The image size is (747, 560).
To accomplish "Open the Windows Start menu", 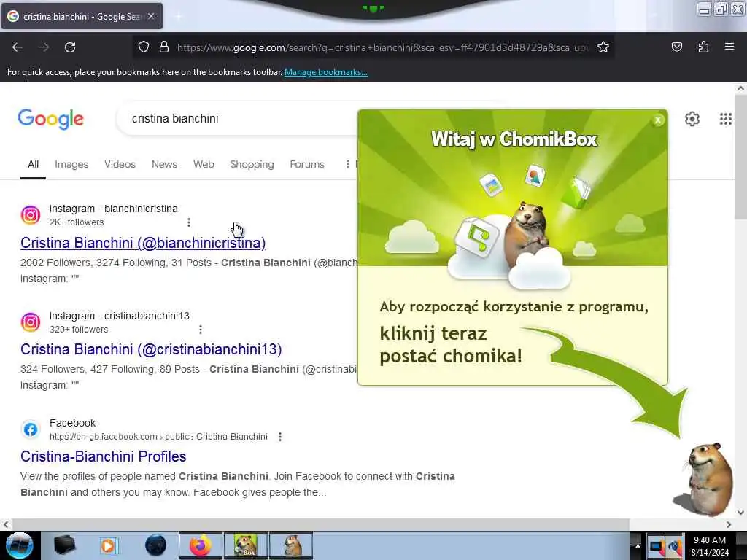I will 19,545.
